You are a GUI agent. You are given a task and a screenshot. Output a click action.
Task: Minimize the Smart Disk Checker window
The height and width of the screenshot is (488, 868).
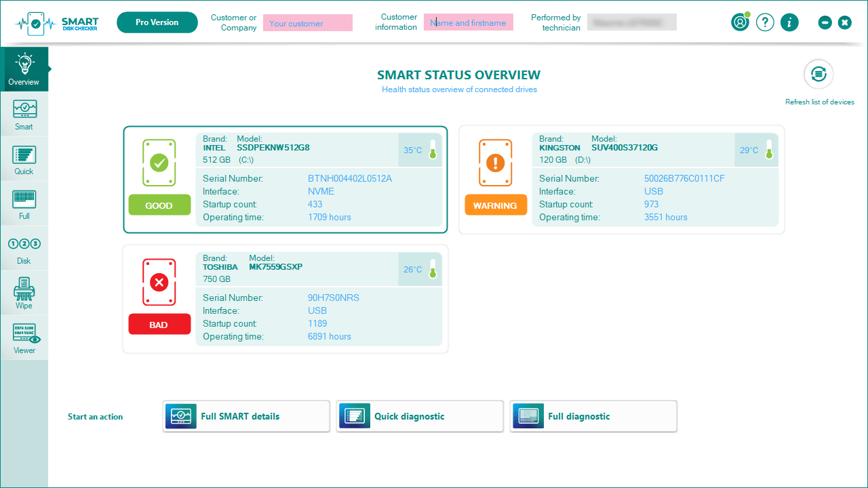click(825, 22)
